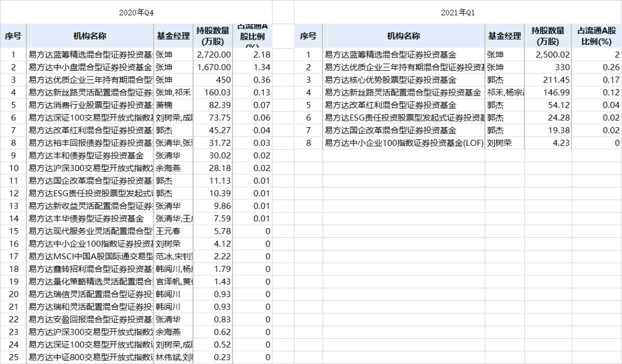Select ratio cell 0.17
Viewport: 622px width, 364px height.
pos(597,80)
